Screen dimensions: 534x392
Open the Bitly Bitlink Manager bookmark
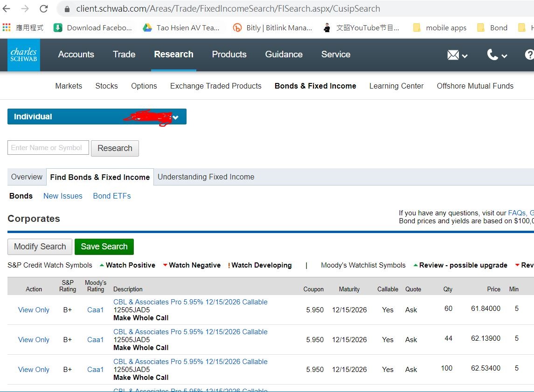click(272, 28)
